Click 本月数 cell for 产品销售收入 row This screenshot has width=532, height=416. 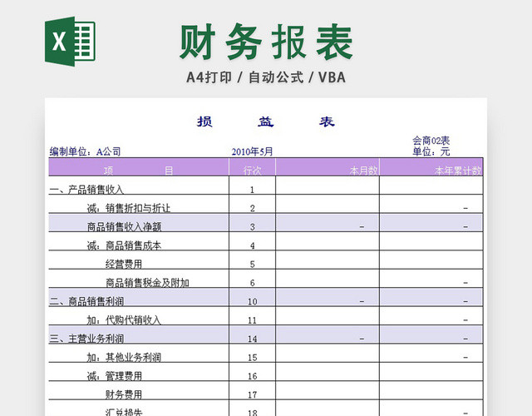[328, 186]
